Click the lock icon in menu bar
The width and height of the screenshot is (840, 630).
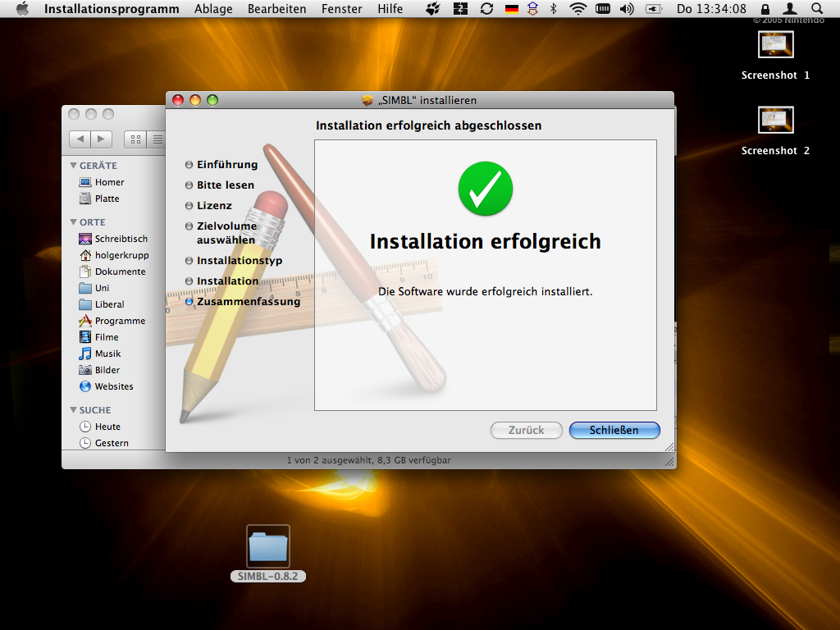pos(765,8)
